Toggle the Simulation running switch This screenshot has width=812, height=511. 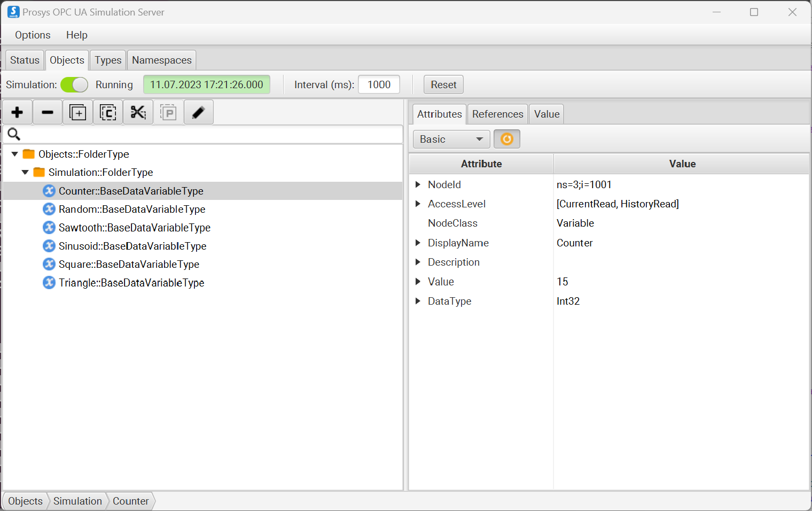point(74,84)
